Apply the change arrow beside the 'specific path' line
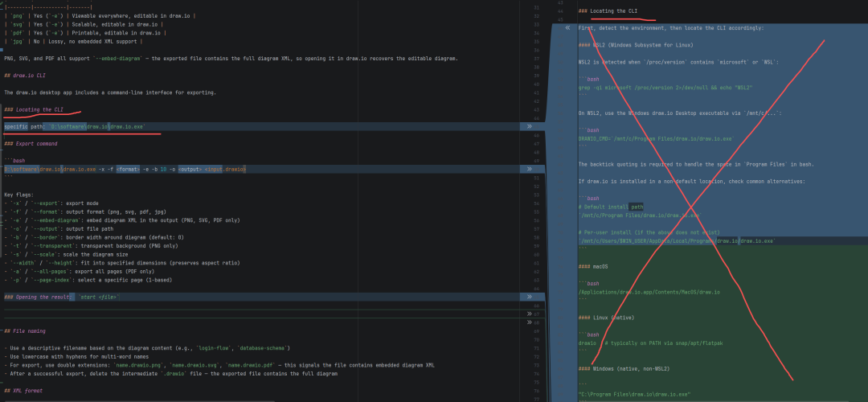 [529, 126]
